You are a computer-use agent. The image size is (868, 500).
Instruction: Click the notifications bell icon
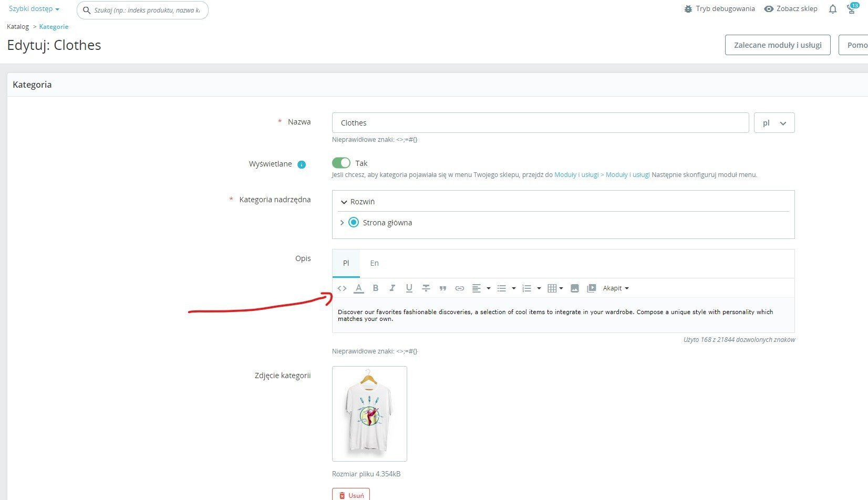833,9
